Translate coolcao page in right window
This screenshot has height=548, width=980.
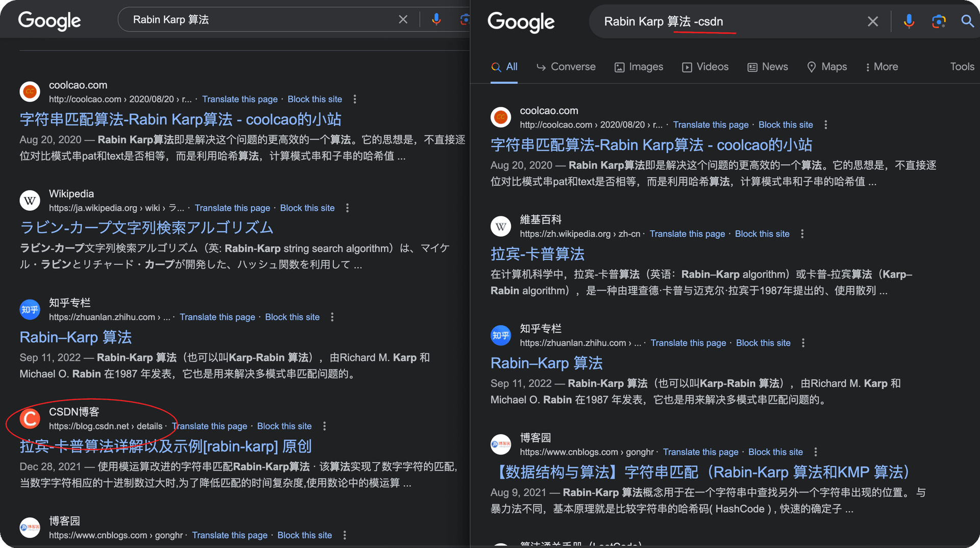[711, 124]
